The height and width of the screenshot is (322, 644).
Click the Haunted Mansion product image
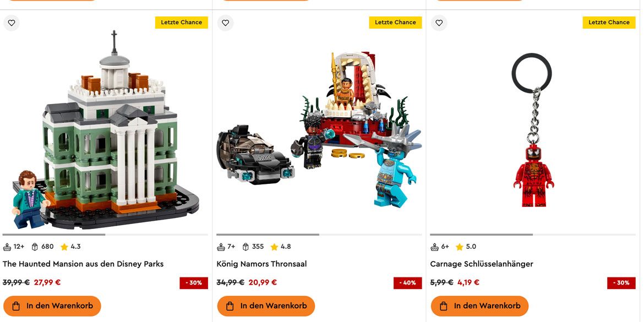pyautogui.click(x=106, y=129)
